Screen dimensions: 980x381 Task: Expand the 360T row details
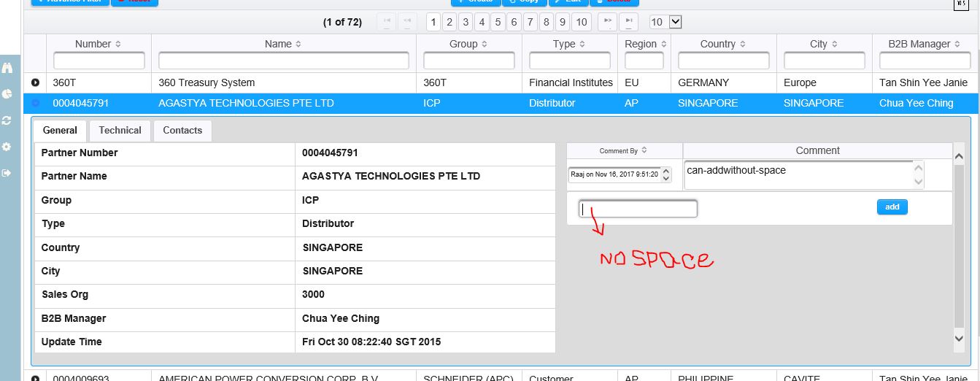click(x=35, y=82)
